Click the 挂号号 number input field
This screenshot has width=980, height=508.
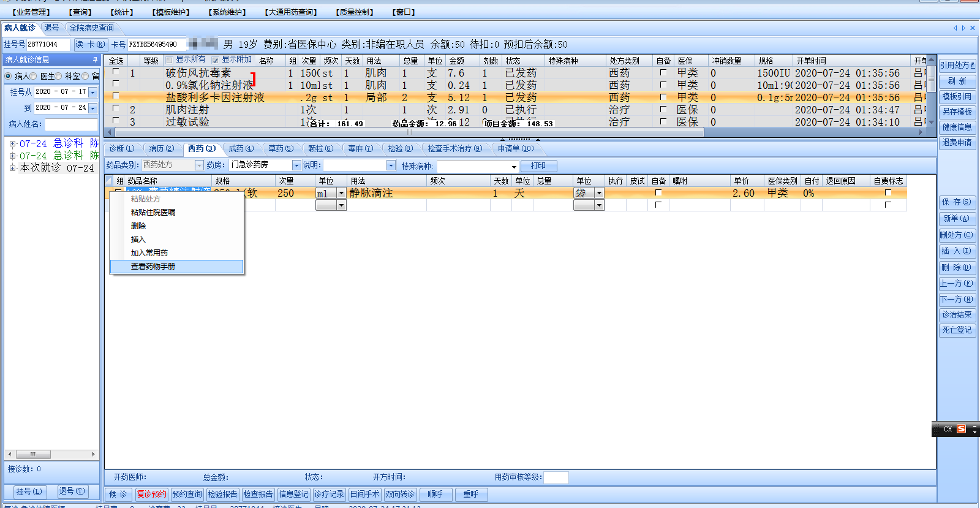click(x=48, y=44)
